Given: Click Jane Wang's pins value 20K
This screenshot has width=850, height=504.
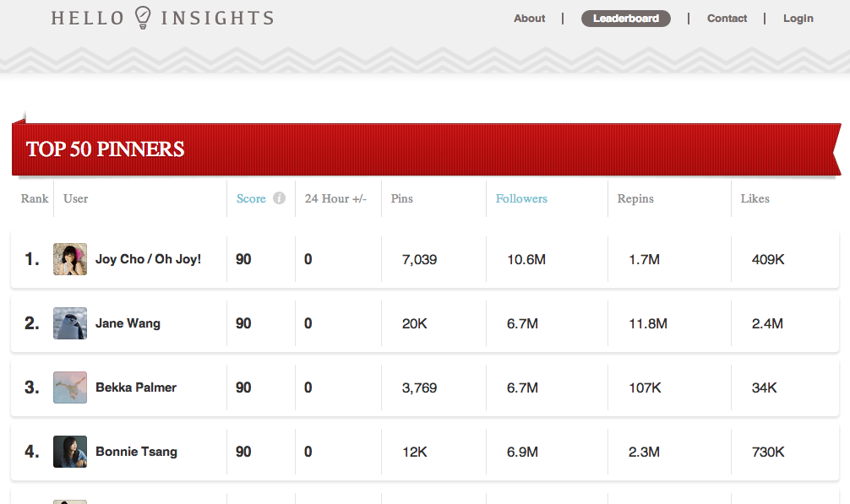Looking at the screenshot, I should pyautogui.click(x=414, y=323).
